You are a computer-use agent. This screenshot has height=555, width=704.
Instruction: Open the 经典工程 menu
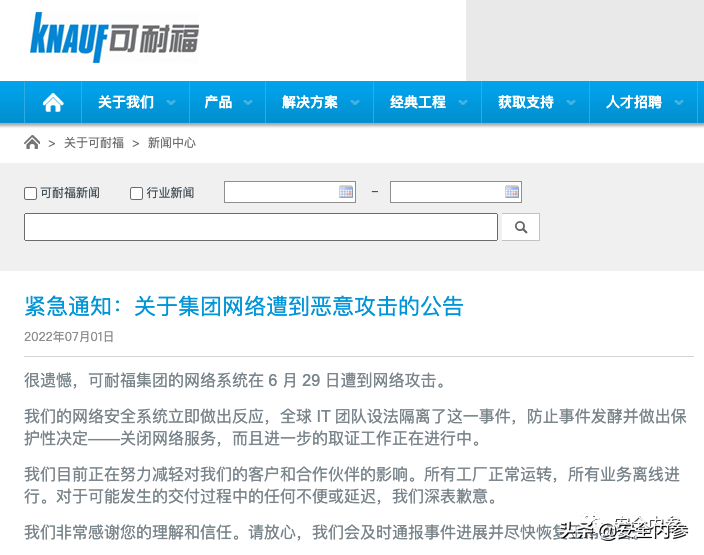coord(418,102)
